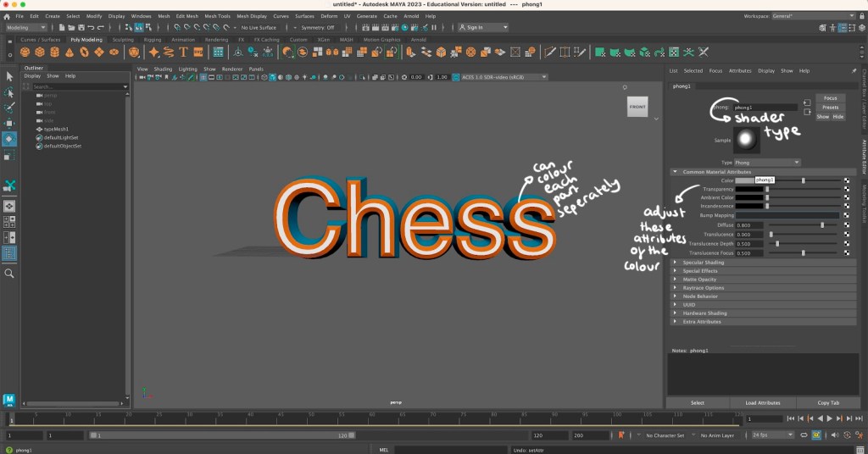868x454 pixels.
Task: Select typeMesh1 in the Outliner
Action: 56,129
